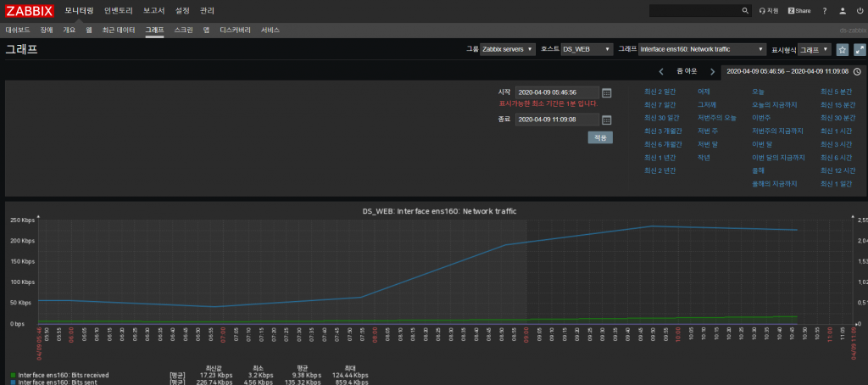Viewport: 868px width, 385px height.
Task: Select the 저번 주 range
Action: pyautogui.click(x=708, y=131)
